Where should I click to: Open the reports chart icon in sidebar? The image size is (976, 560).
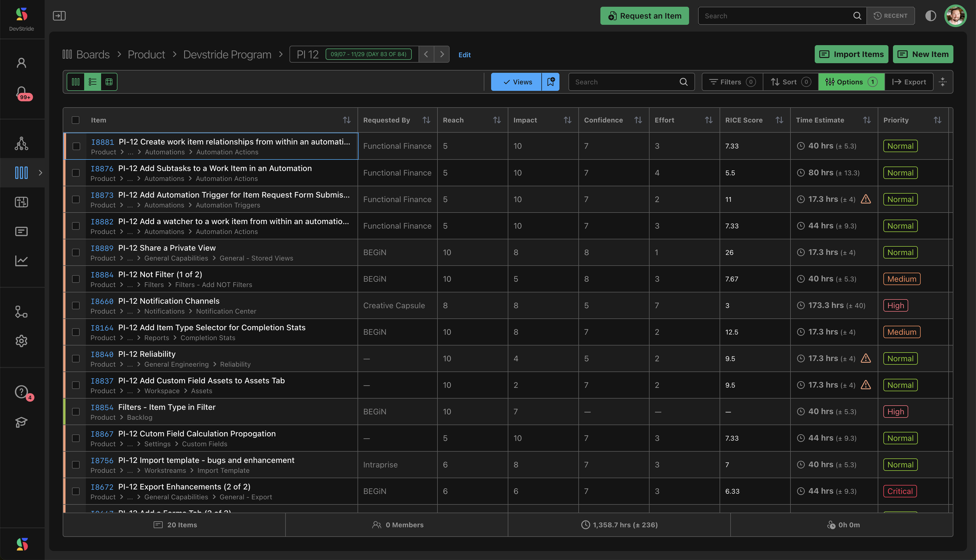(21, 261)
